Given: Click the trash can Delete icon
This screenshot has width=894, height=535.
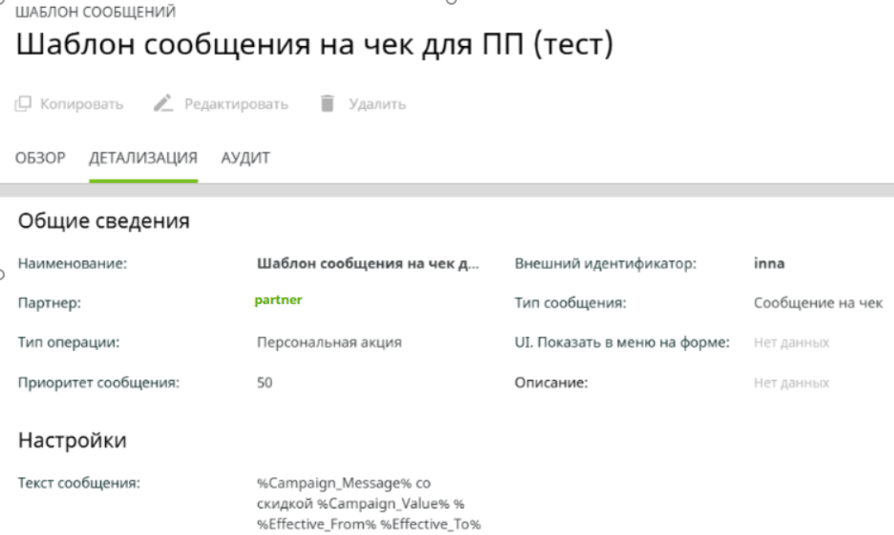Looking at the screenshot, I should tap(327, 104).
